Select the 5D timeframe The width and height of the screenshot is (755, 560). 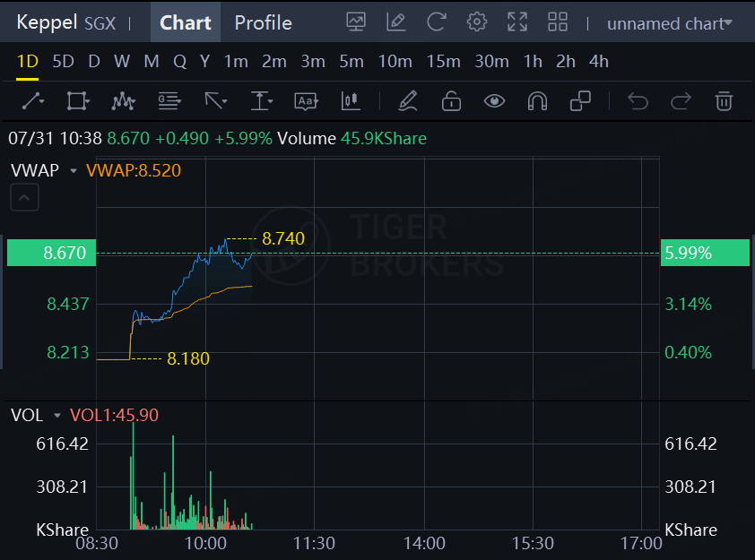point(63,62)
